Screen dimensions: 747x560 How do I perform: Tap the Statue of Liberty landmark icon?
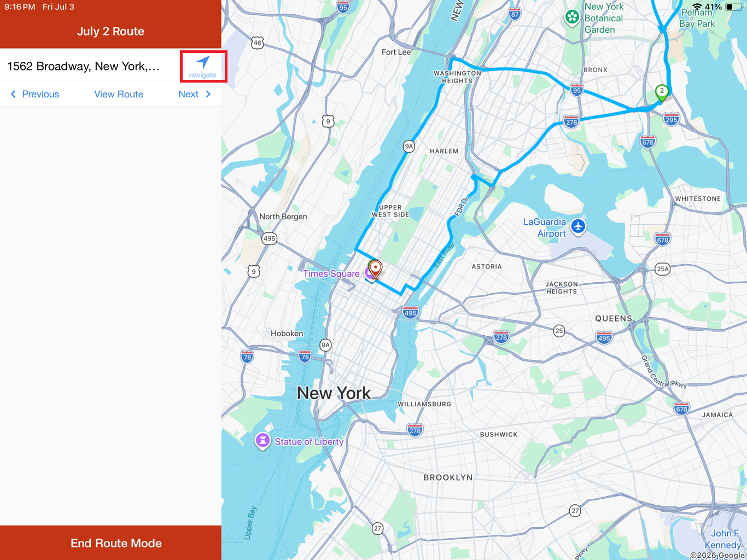pos(263,441)
